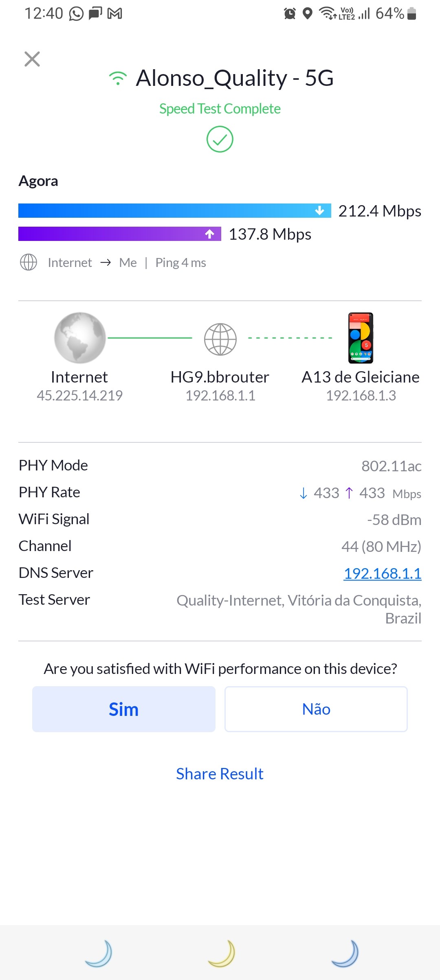This screenshot has width=440, height=980.
Task: Tap the green WiFi icon beside network name
Action: point(118,78)
